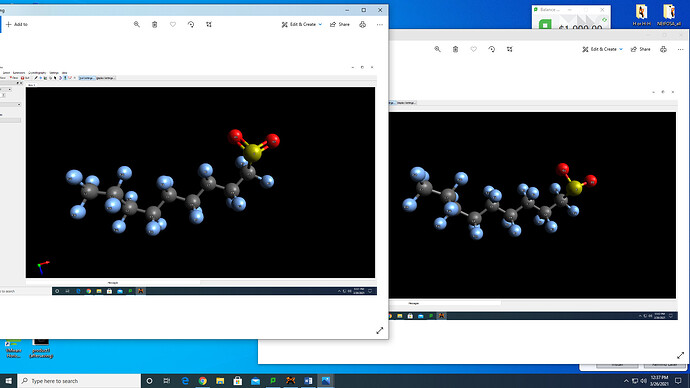Viewport: 690px width, 388px height.
Task: Click the zoom magnifier in the front Photos window
Action: (137, 25)
